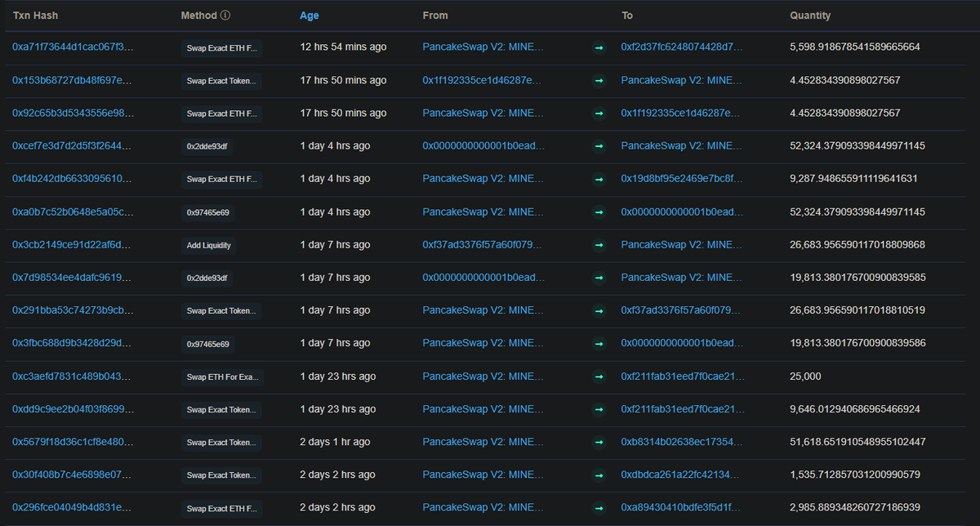Select quantity 51,618.651910548955102447
980x526 pixels.
pos(857,442)
